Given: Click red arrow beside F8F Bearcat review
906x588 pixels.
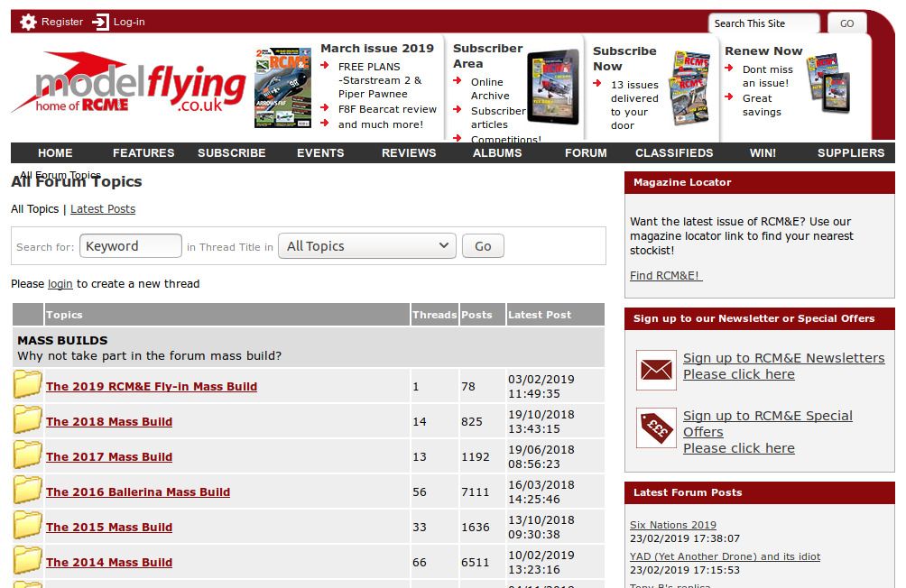Looking at the screenshot, I should (x=325, y=108).
